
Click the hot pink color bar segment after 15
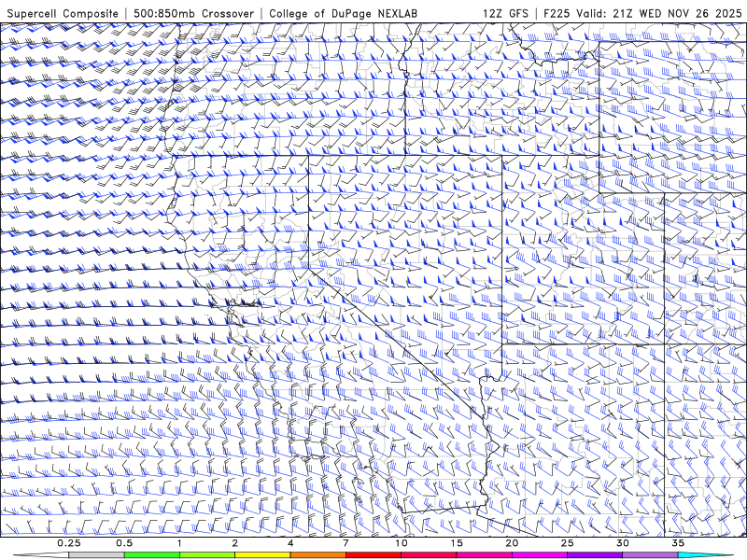484,555
